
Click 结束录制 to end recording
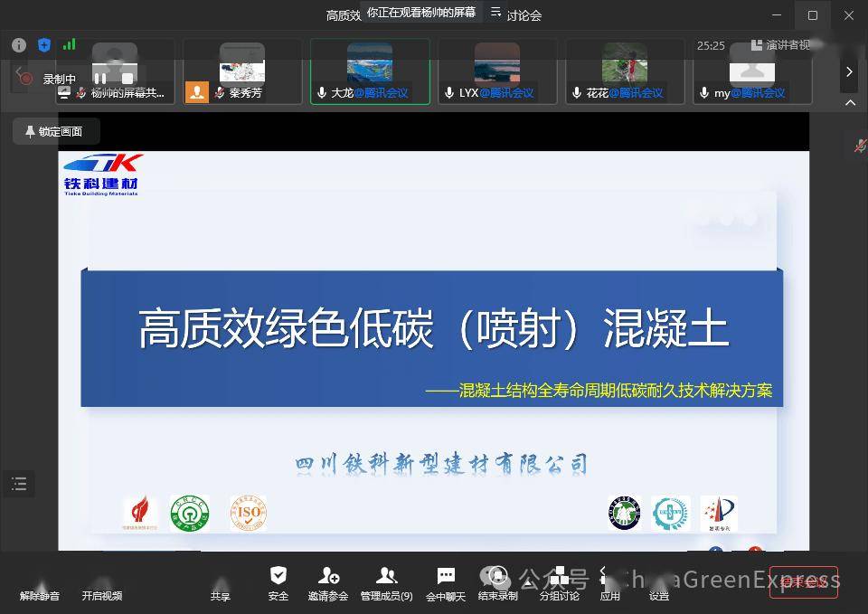point(497,584)
